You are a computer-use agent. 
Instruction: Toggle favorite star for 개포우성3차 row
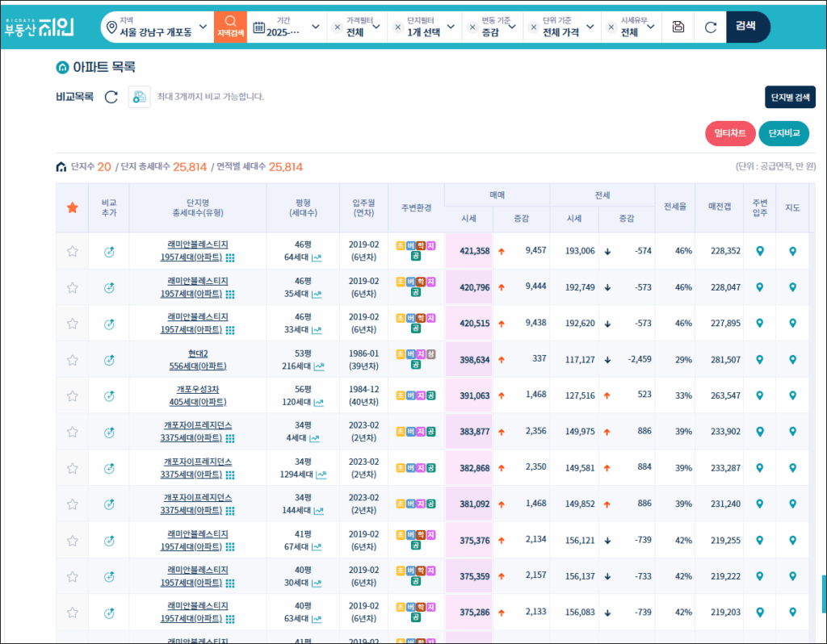pyautogui.click(x=73, y=396)
